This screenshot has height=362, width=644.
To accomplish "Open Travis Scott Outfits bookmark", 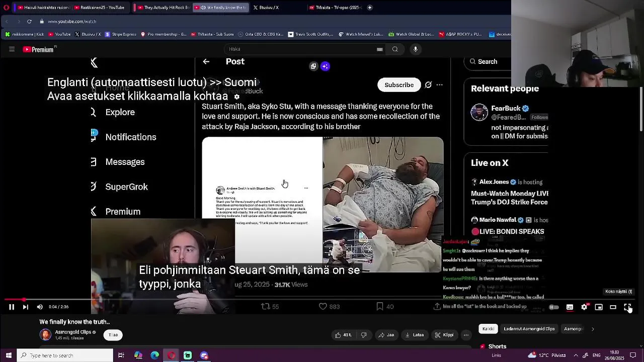I will [x=310, y=34].
